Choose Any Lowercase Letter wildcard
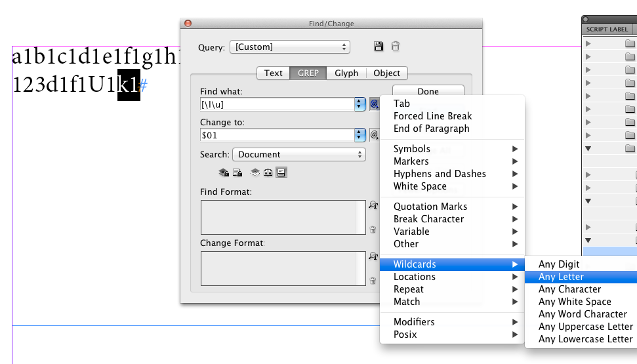 tap(581, 339)
